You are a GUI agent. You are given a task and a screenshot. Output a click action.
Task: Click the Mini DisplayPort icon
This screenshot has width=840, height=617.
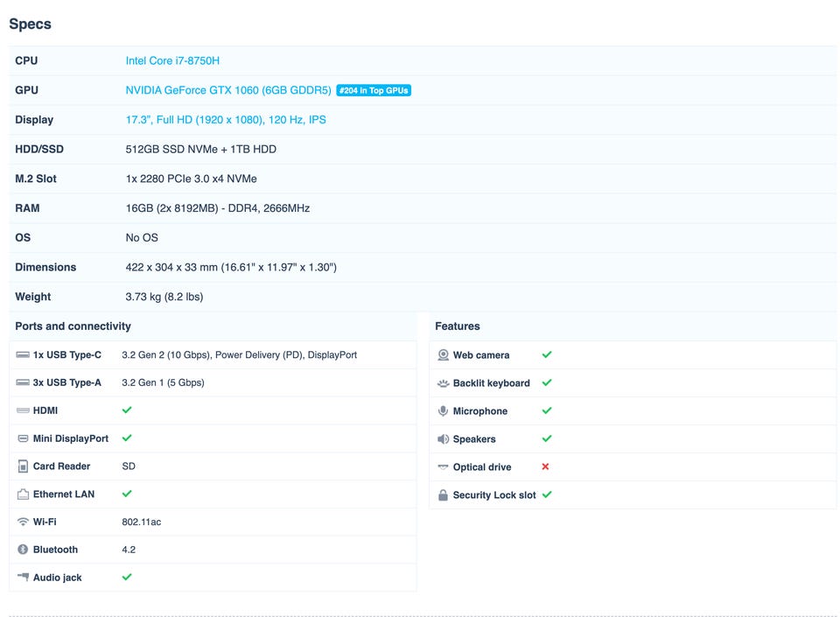[x=23, y=438]
